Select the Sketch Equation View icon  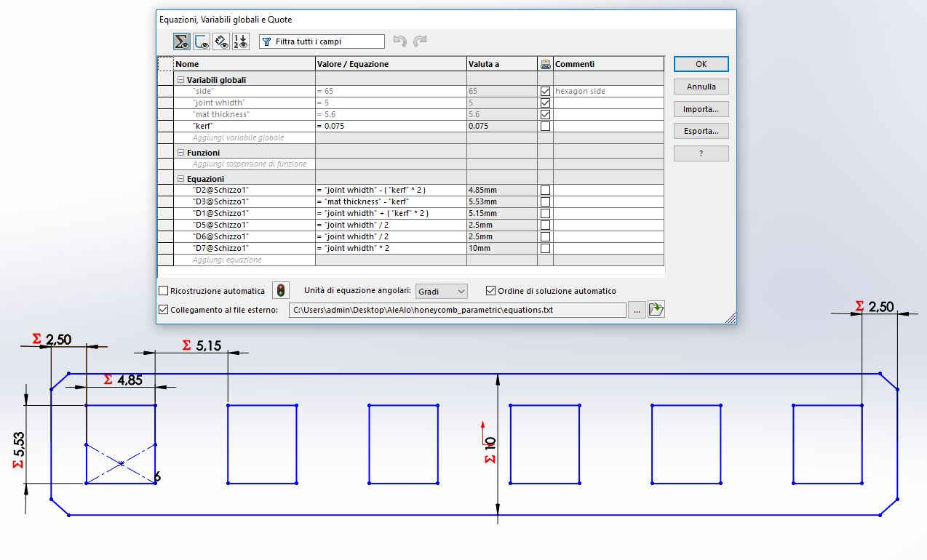tap(202, 41)
